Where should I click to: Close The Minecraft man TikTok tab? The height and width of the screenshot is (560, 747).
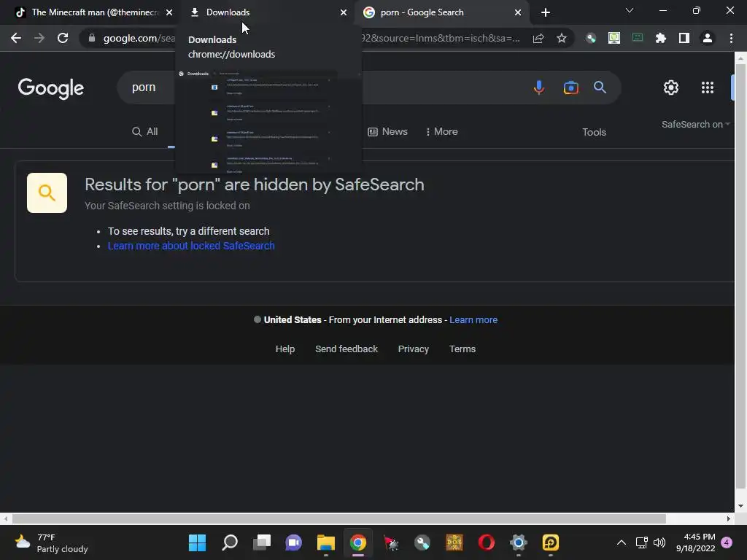[x=169, y=12]
